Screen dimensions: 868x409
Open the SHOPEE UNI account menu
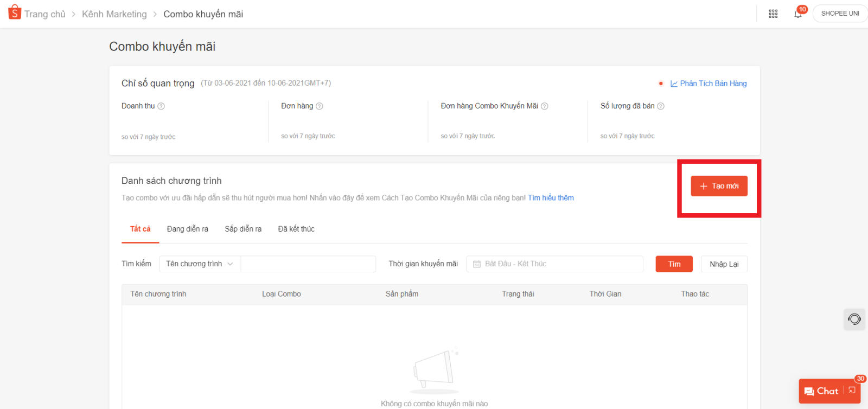point(840,14)
